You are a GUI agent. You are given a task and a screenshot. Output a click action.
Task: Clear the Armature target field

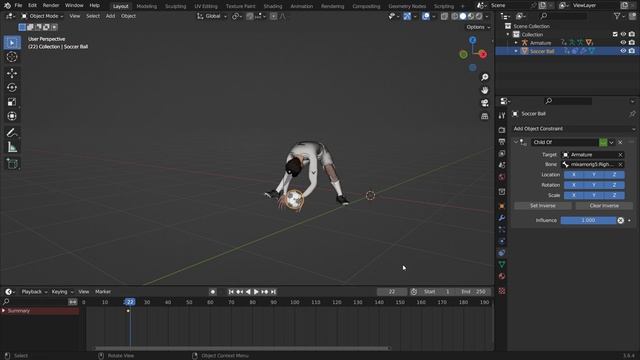620,155
